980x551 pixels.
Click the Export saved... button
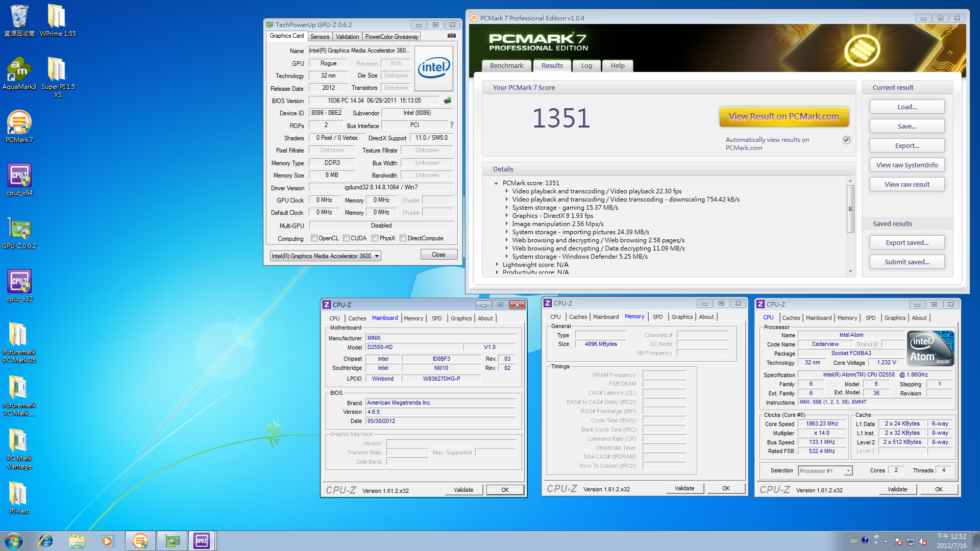(x=907, y=243)
